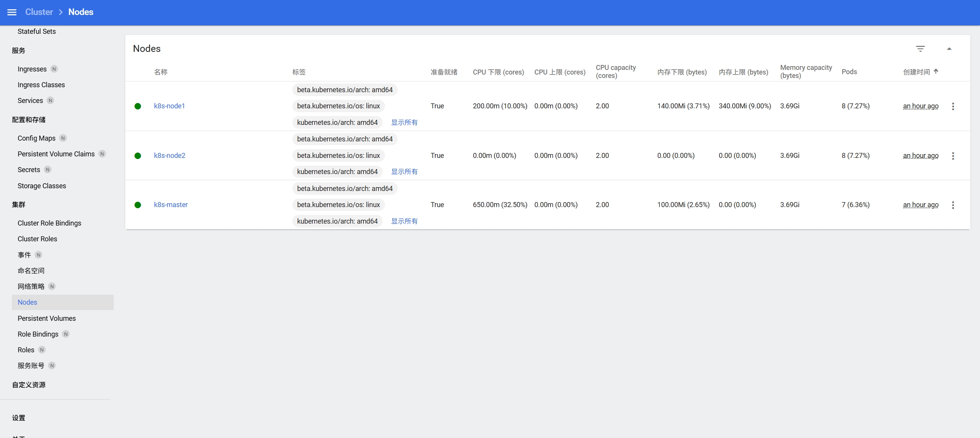Show all labels for k8s-node1
Image resolution: width=980 pixels, height=438 pixels.
(x=404, y=123)
